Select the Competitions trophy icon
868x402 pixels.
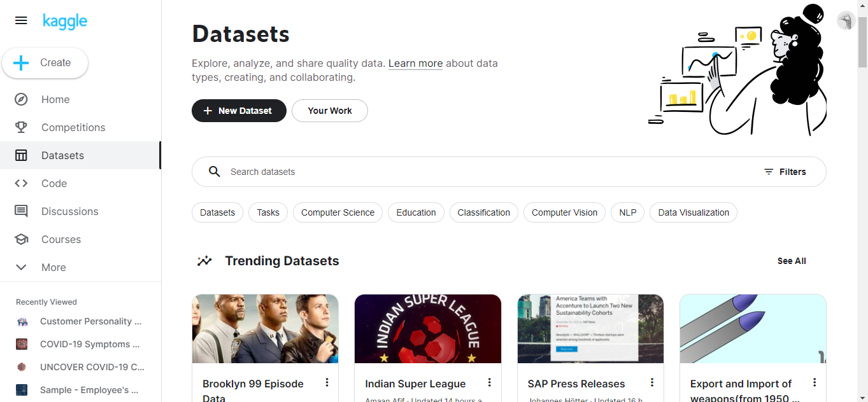coord(21,127)
